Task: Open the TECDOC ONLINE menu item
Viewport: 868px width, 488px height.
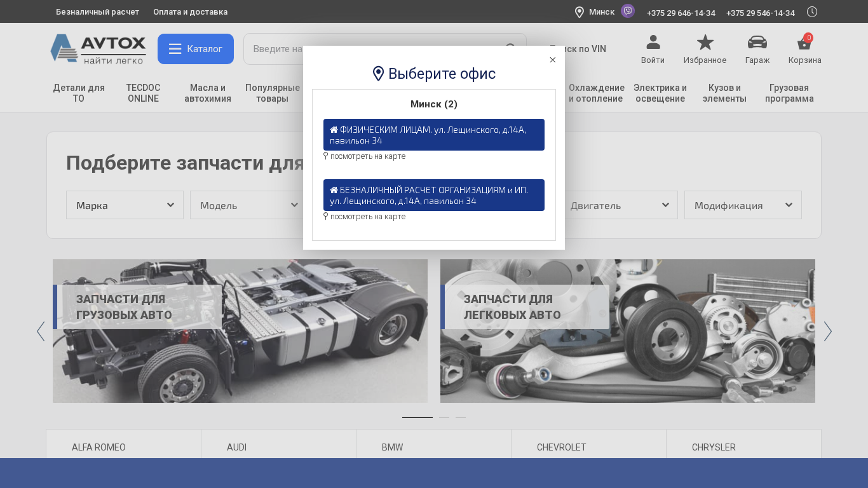Action: click(143, 93)
